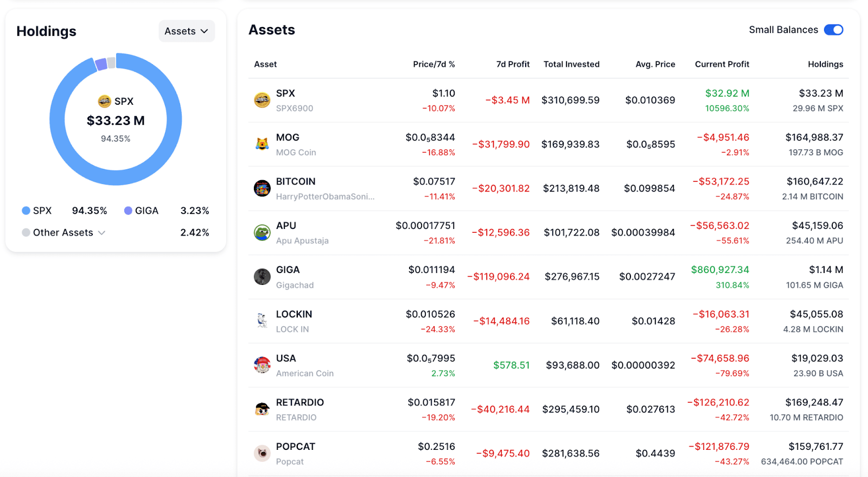
Task: Sort by the Price/7d % column
Action: [x=433, y=64]
